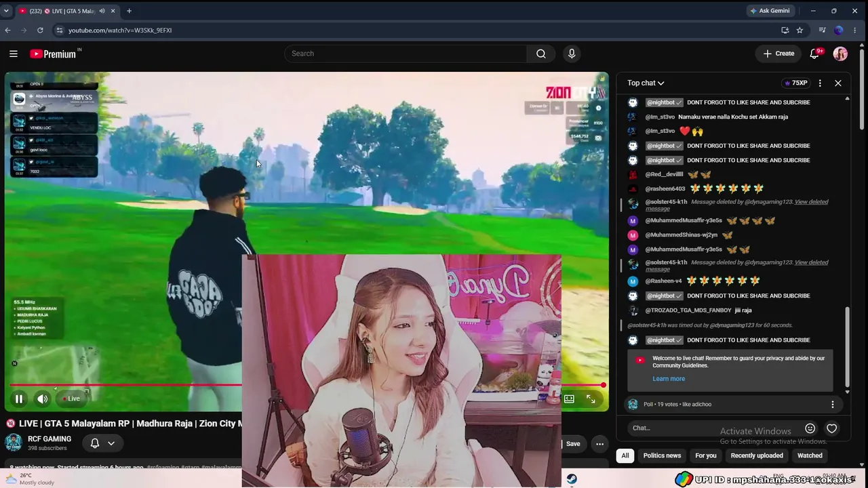
Task: Focus the YouTube search field
Action: click(x=406, y=54)
